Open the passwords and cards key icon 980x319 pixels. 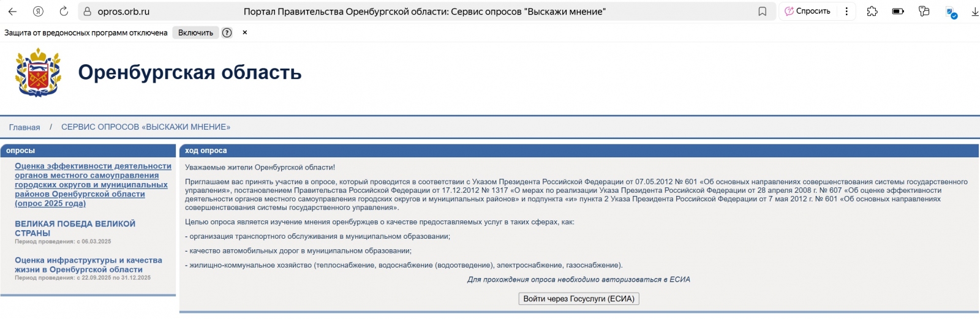click(x=924, y=12)
